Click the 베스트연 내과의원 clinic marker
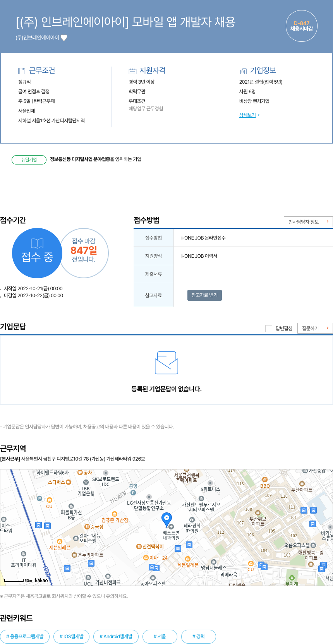Screen dimensions: 333x644 172,527
